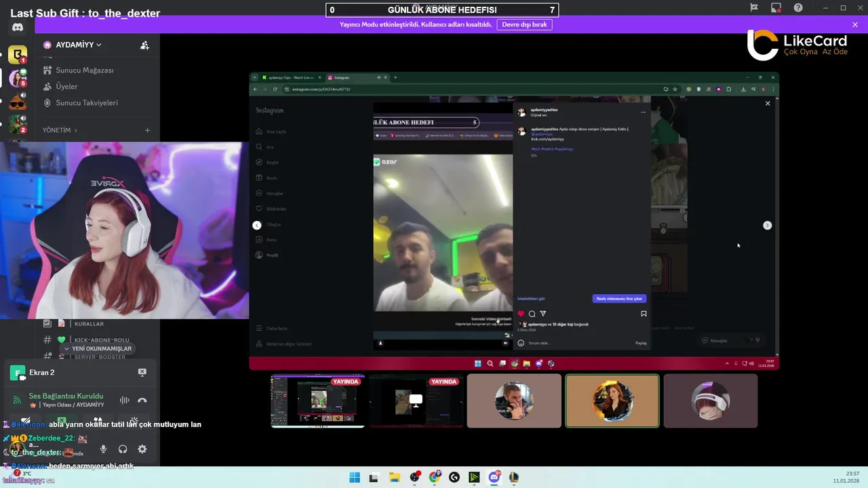Open Instagram Bildirimler sidebar item
868x488 pixels.
(x=271, y=209)
